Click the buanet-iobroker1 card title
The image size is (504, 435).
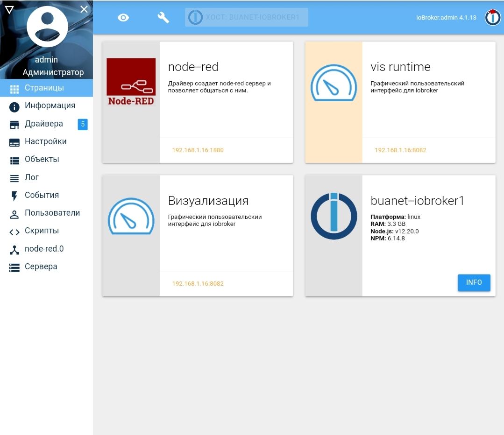click(417, 201)
